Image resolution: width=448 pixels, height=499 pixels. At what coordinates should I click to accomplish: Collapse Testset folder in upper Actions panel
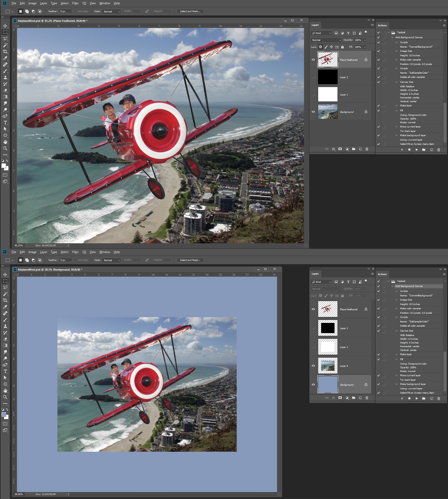coord(389,32)
